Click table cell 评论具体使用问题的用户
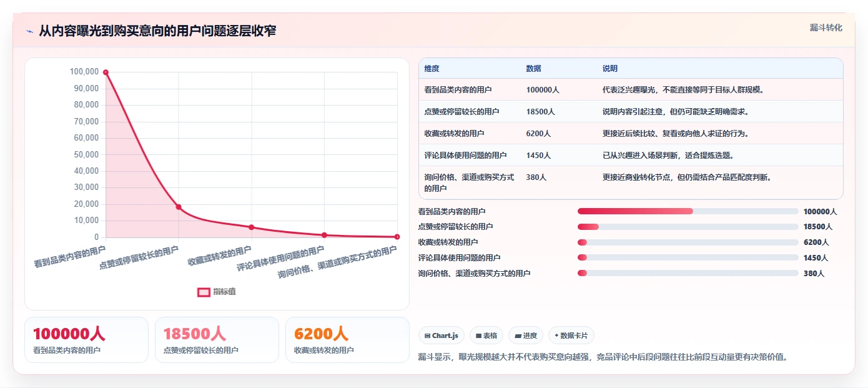The image size is (868, 388). (465, 156)
